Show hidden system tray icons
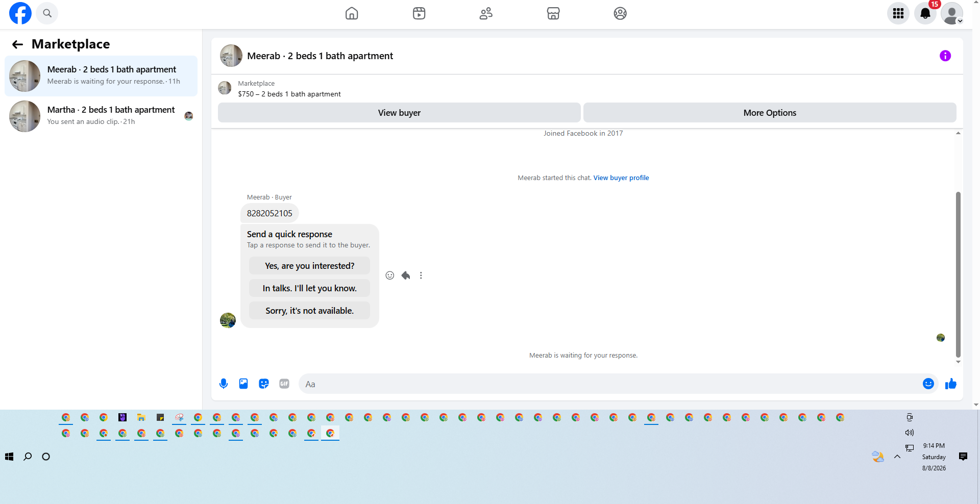Image resolution: width=980 pixels, height=504 pixels. tap(897, 457)
